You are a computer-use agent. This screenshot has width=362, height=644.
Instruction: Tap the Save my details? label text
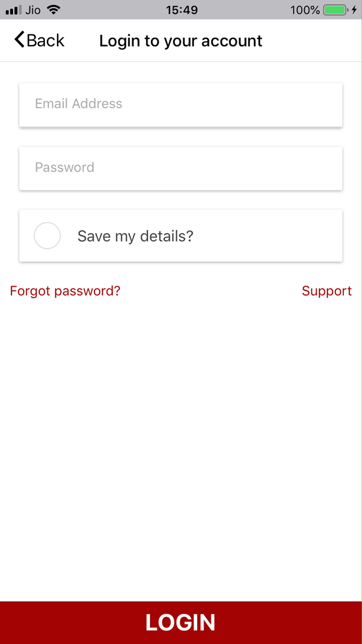pyautogui.click(x=135, y=236)
